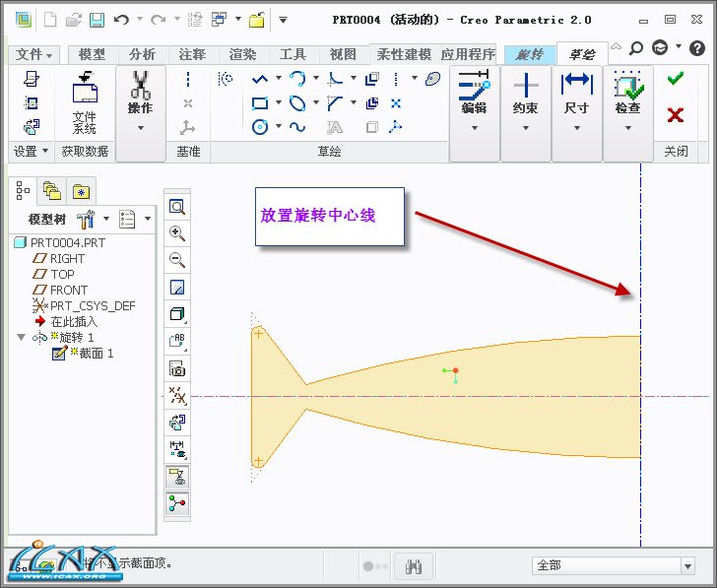Image resolution: width=717 pixels, height=588 pixels.
Task: Select the Circle sketch tool
Action: pos(260,127)
